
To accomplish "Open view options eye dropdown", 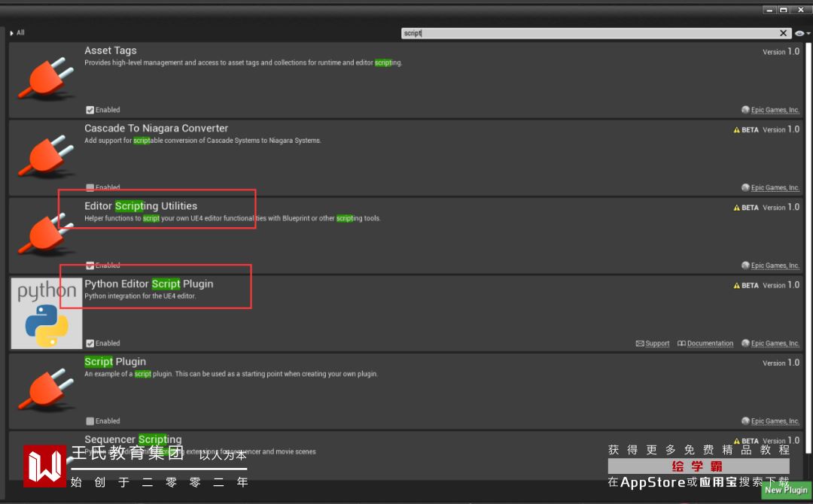I will click(802, 33).
